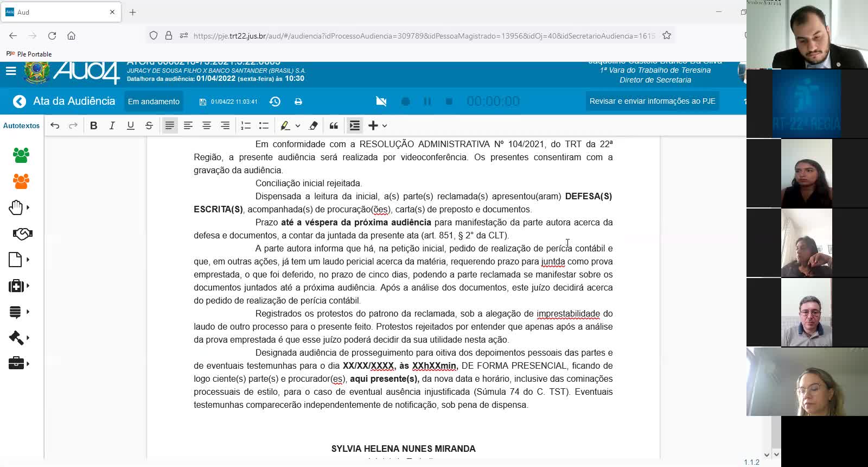Viewport: 868px width, 467px height.
Task: Open a new browser tab
Action: click(x=133, y=12)
